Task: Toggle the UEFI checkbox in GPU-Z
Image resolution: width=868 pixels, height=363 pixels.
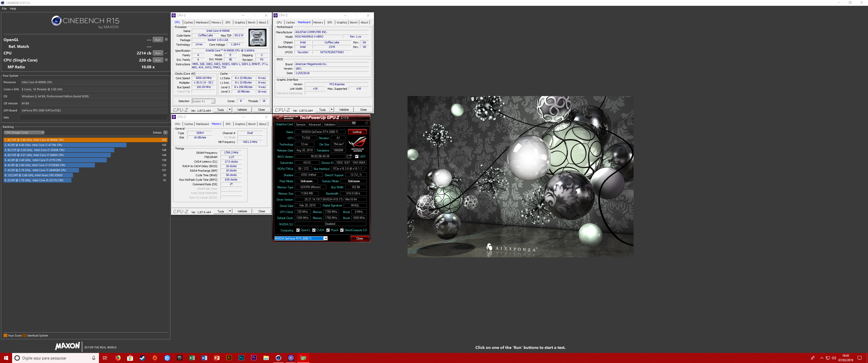Action: click(357, 157)
